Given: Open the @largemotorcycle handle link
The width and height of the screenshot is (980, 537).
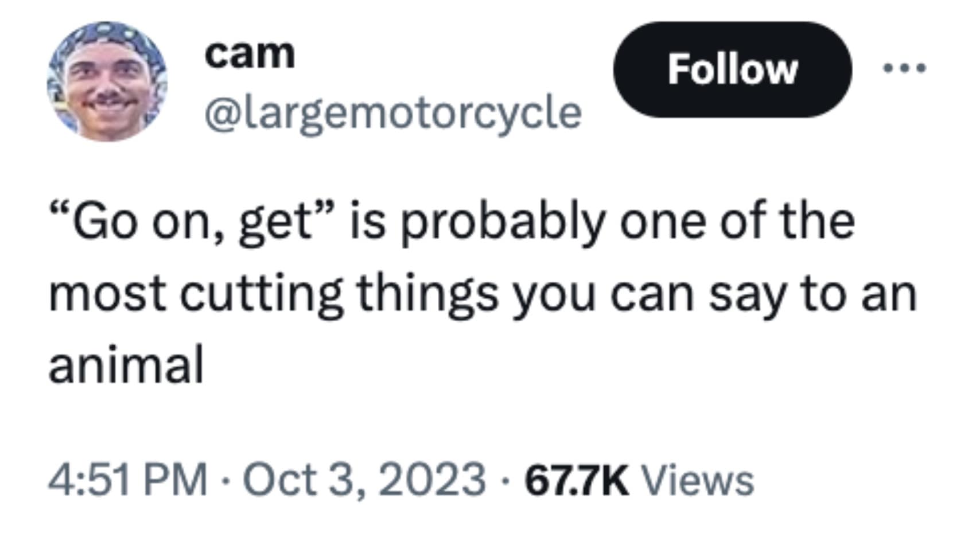Looking at the screenshot, I should point(393,112).
